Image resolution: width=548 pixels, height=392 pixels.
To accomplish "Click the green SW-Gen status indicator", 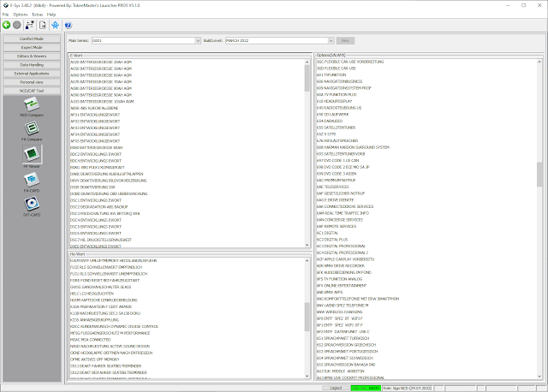I will (x=366, y=389).
